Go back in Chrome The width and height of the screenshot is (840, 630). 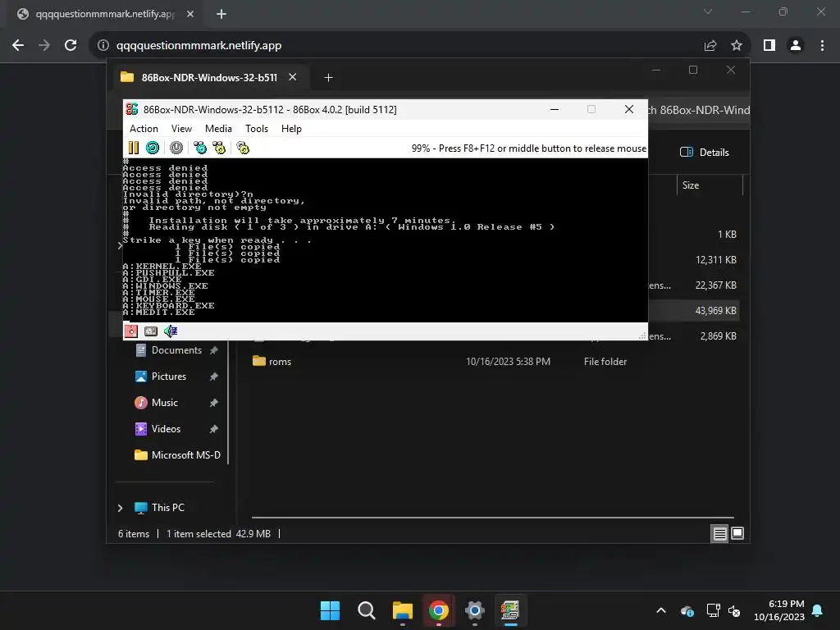click(x=18, y=46)
